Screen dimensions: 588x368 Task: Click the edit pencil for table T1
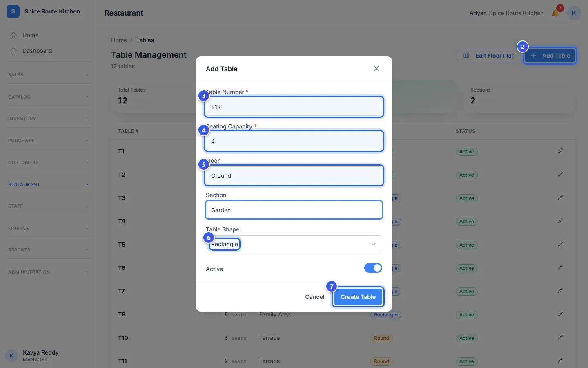(x=560, y=151)
